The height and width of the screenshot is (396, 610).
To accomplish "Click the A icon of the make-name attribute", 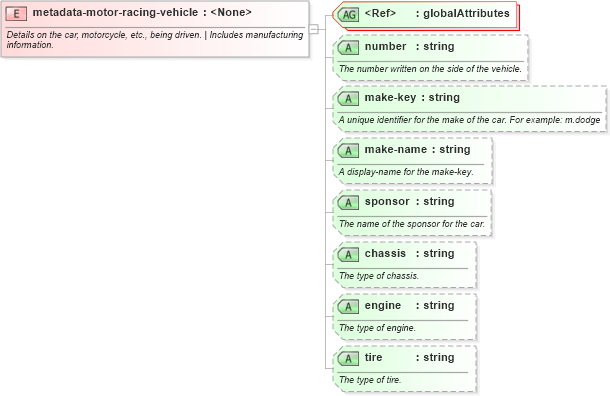I will click(348, 151).
